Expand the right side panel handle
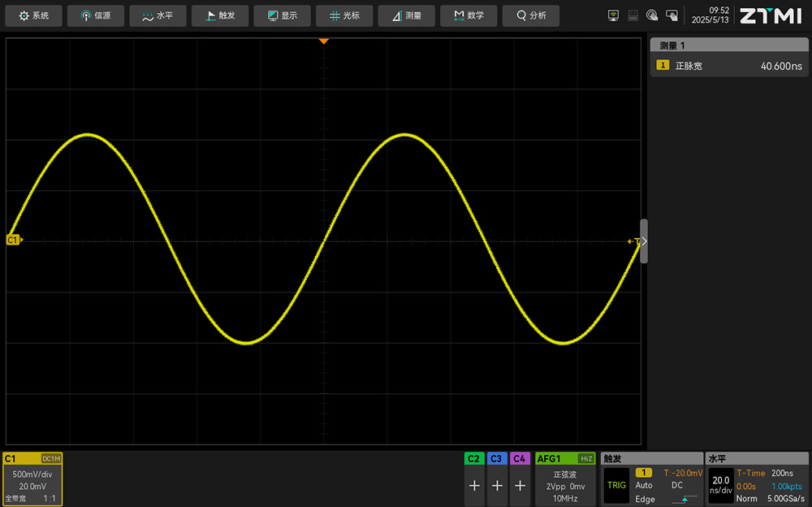 pos(644,241)
